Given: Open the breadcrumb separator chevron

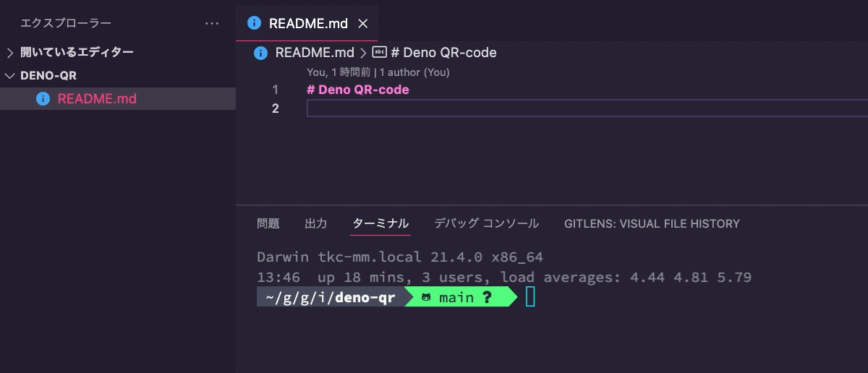Looking at the screenshot, I should (363, 53).
